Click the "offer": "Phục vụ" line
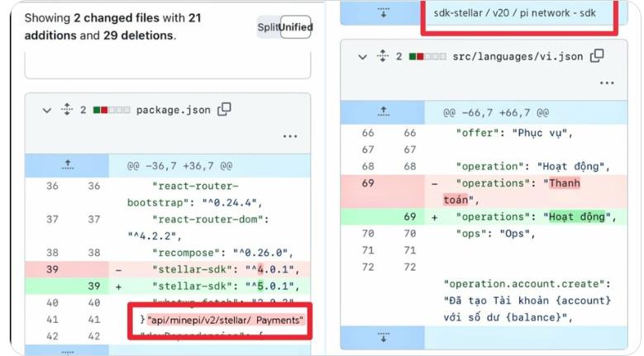Image resolution: width=644 pixels, height=356 pixels. point(484,133)
